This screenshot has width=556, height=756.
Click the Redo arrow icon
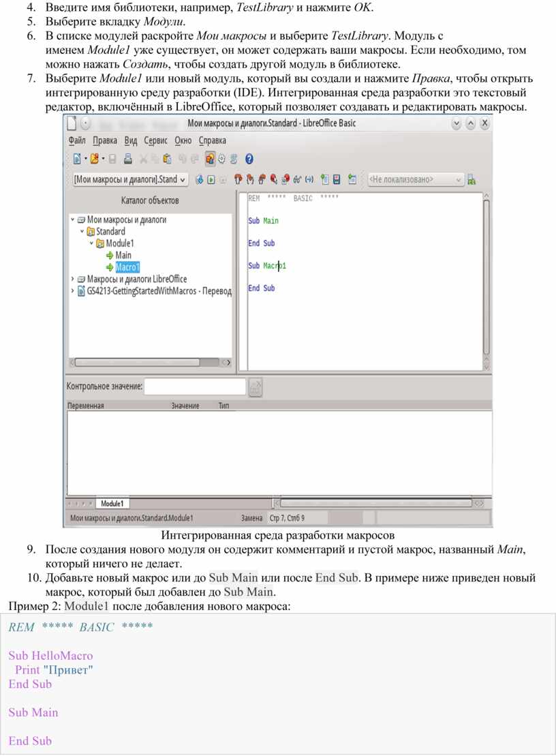(x=194, y=159)
